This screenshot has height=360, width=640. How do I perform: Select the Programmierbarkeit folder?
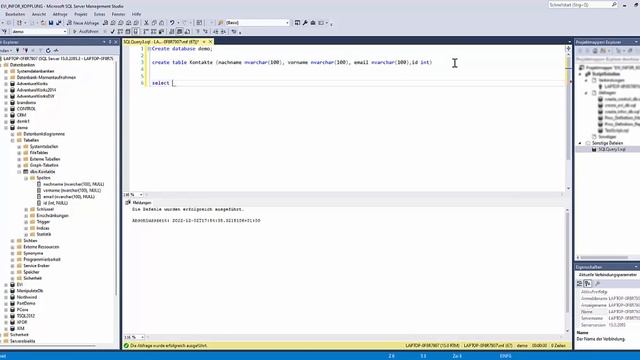click(42, 260)
